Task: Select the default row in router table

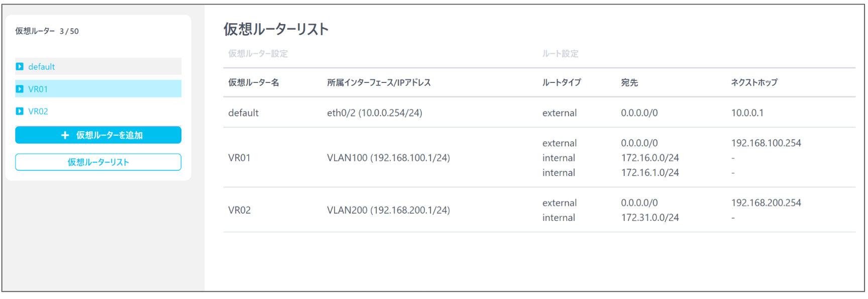Action: [x=539, y=113]
